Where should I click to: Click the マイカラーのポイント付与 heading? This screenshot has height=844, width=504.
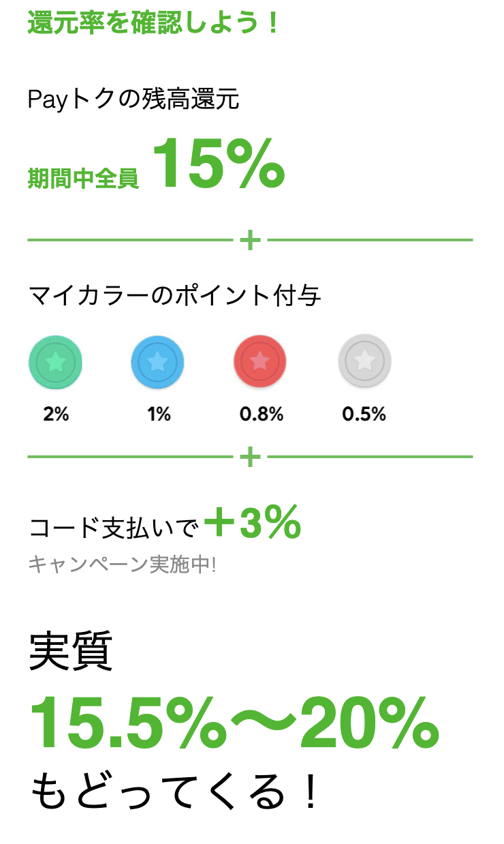click(x=174, y=296)
